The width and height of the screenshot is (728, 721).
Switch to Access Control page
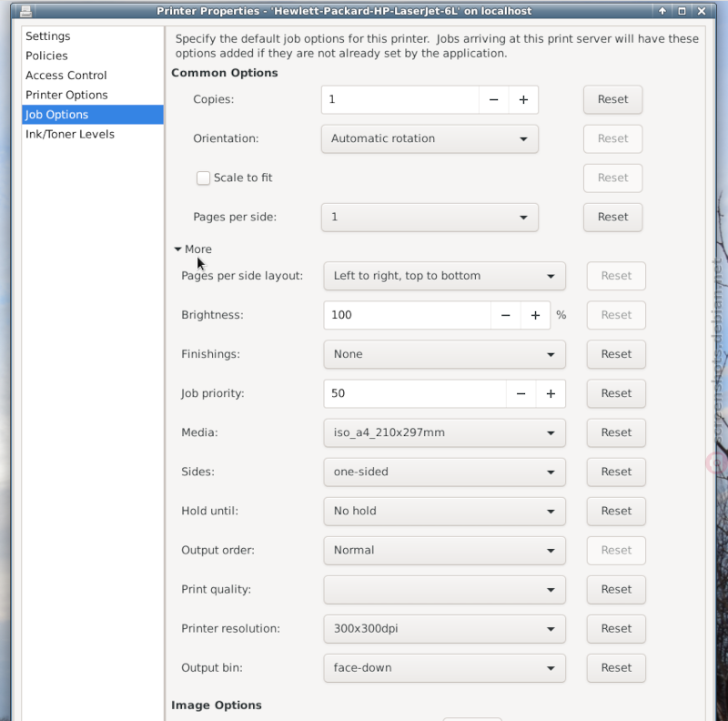(93, 76)
